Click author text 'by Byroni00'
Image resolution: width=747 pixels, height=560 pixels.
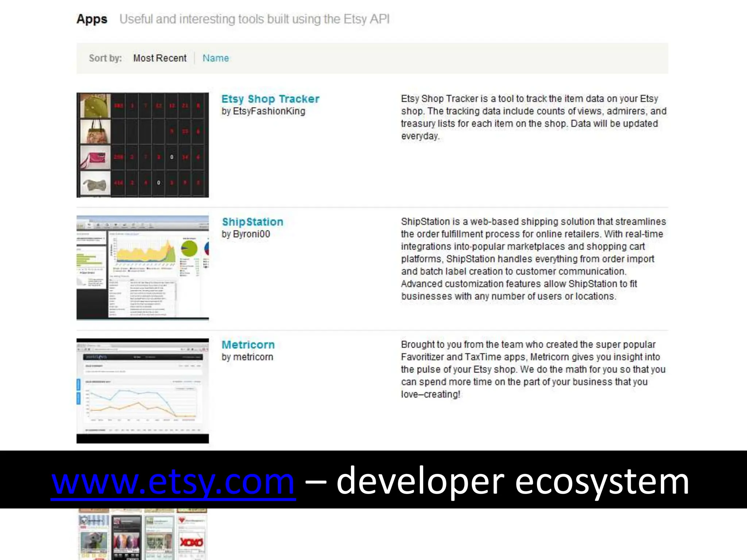(246, 234)
